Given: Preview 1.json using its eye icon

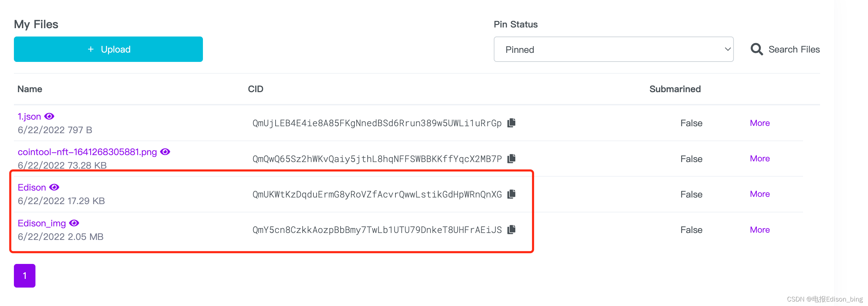Looking at the screenshot, I should pyautogui.click(x=49, y=116).
